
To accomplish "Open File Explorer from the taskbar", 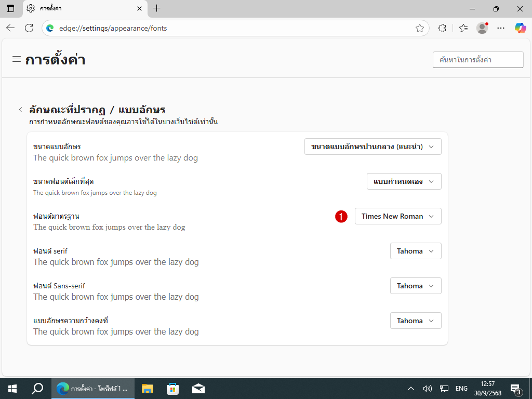I will coord(148,388).
